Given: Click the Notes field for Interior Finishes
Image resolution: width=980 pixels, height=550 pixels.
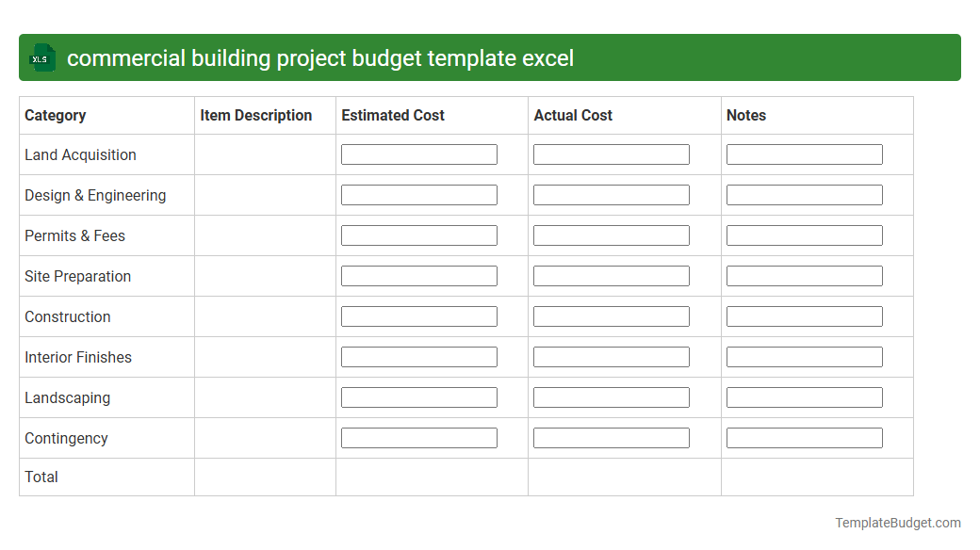Looking at the screenshot, I should pos(804,356).
